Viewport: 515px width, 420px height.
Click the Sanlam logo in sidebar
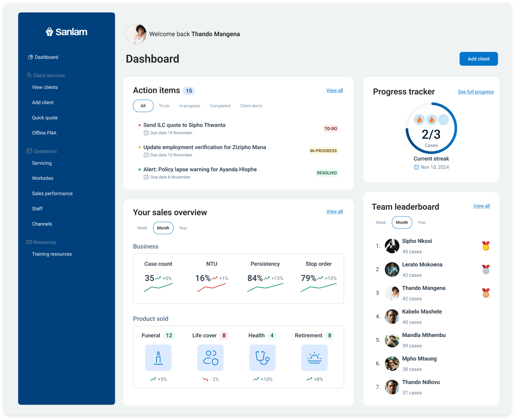tap(67, 32)
